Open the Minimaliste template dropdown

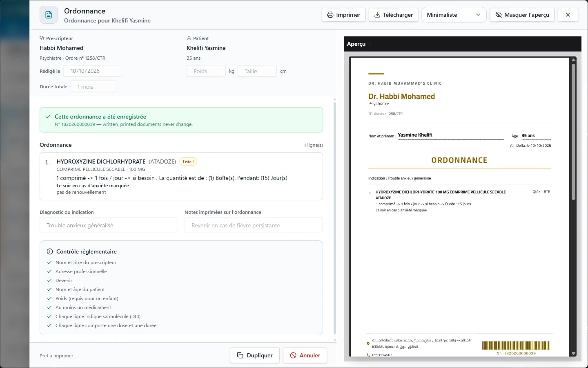click(x=454, y=15)
